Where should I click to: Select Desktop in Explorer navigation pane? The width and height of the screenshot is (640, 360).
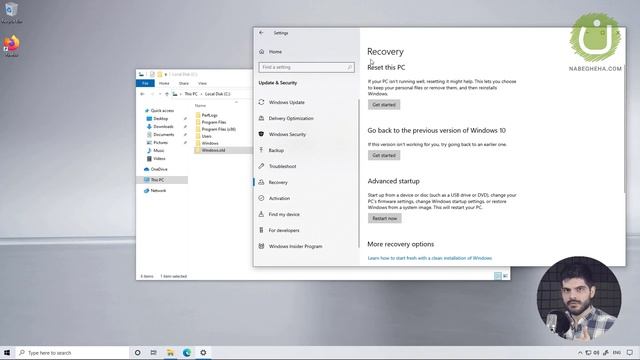(160, 118)
